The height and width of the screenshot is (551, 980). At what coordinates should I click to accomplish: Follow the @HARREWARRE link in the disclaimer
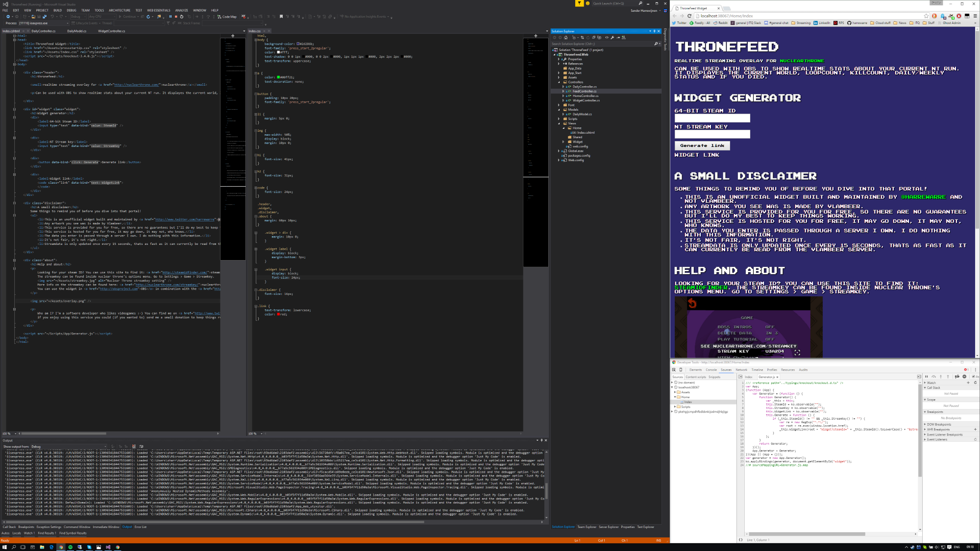click(923, 197)
